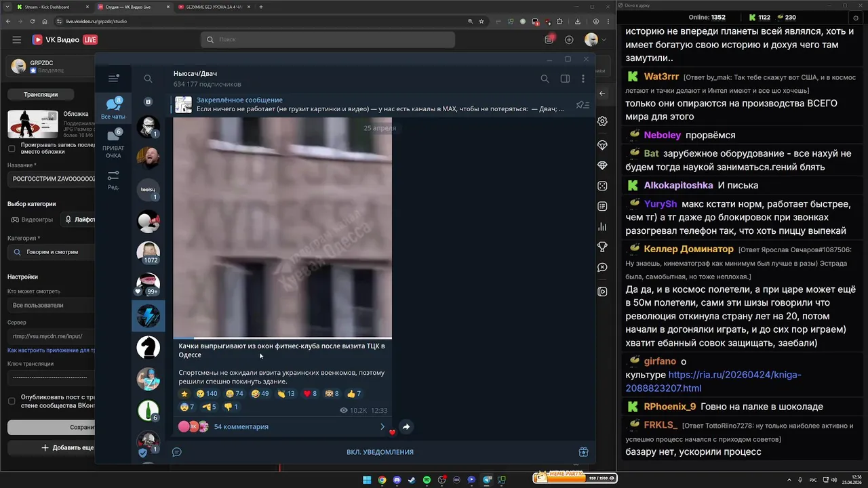Open the chess knight avatar chat

(148, 346)
